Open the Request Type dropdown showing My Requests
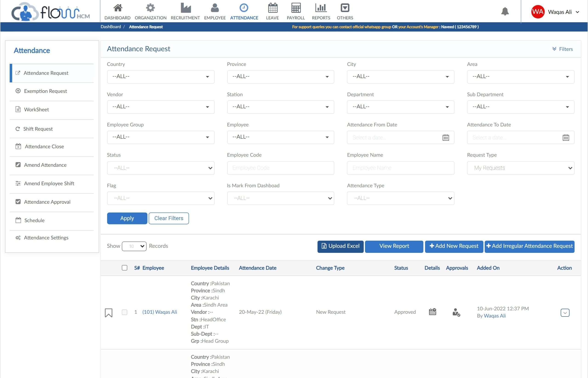The width and height of the screenshot is (588, 378). (x=520, y=168)
